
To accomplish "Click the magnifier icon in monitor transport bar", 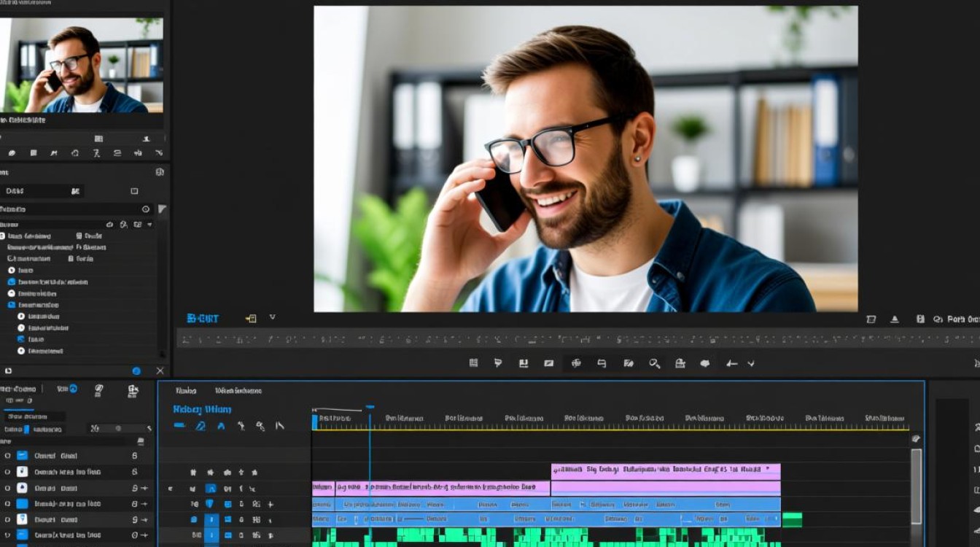I will click(654, 363).
